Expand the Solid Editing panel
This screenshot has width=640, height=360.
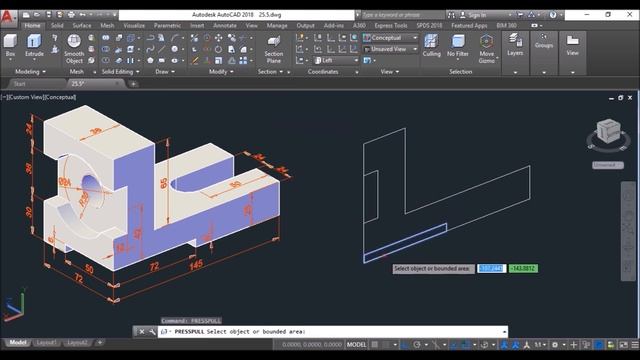(x=120, y=72)
